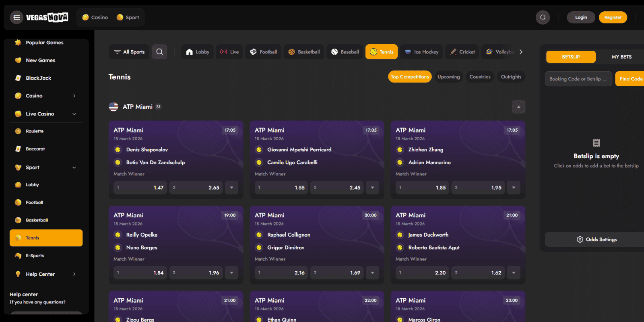Image resolution: width=644 pixels, height=322 pixels.
Task: Open more markets dropdown for Opelka vs Borges
Action: 231,272
